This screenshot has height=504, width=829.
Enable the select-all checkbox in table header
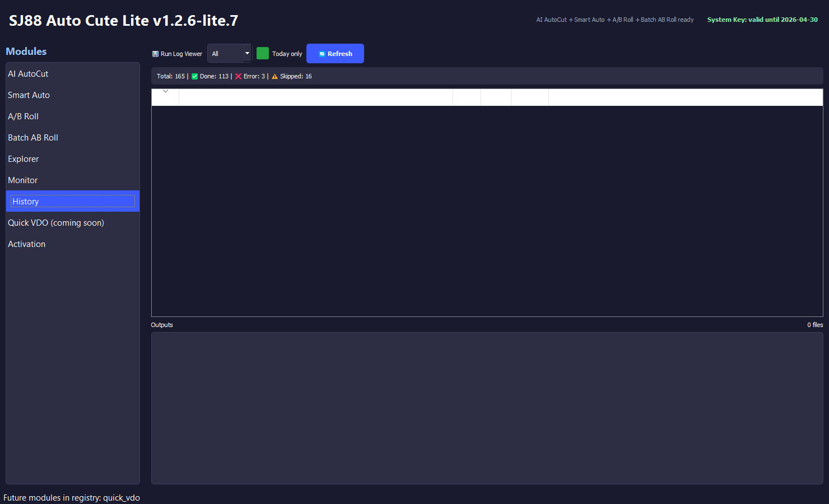[165, 97]
